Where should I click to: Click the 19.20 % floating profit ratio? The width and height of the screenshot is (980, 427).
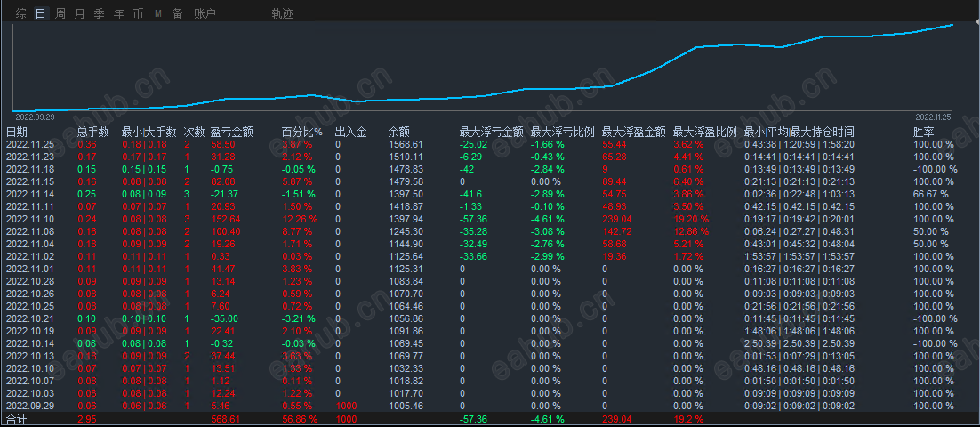pos(691,219)
